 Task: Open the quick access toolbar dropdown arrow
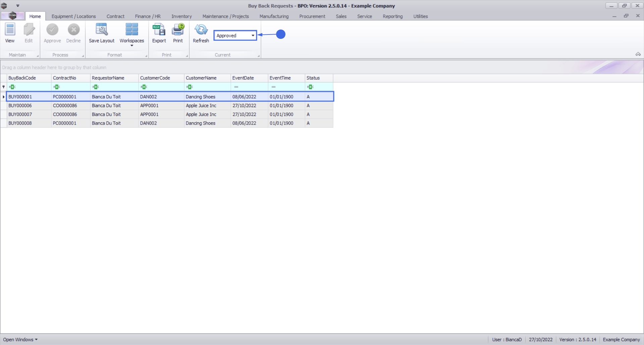pyautogui.click(x=18, y=6)
